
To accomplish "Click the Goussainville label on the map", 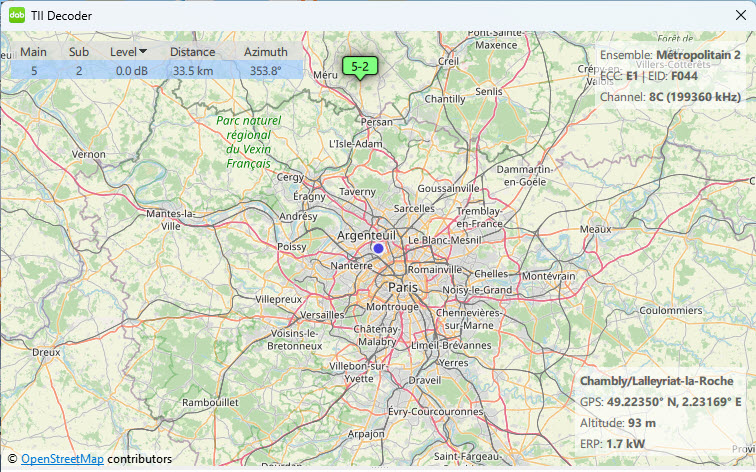I will coord(448,189).
